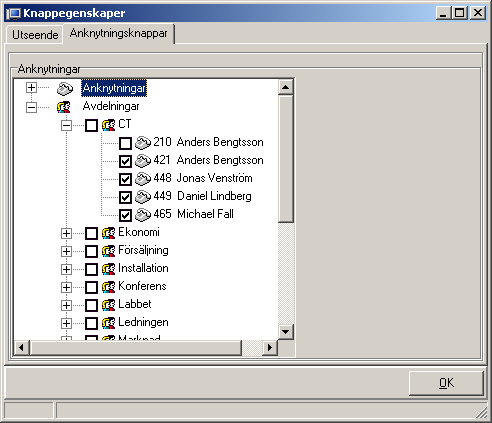Viewport: 492px width, 423px height.
Task: Click phone icon for 465 Michael Fall
Action: point(143,215)
